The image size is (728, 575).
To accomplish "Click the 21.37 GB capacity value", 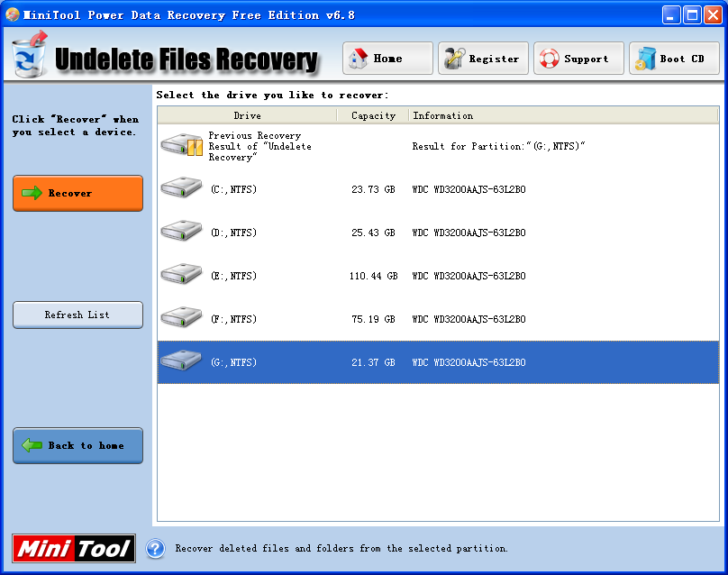I will coord(373,362).
